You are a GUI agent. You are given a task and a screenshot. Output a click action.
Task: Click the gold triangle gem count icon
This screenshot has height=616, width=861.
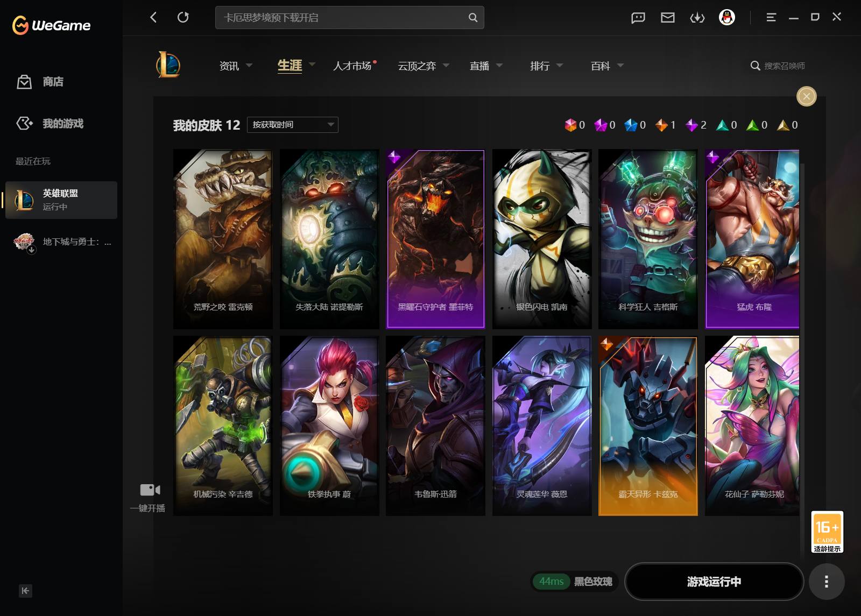(x=783, y=125)
